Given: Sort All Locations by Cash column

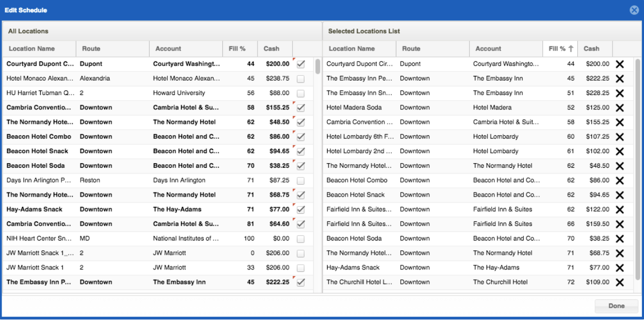Looking at the screenshot, I should pyautogui.click(x=275, y=49).
